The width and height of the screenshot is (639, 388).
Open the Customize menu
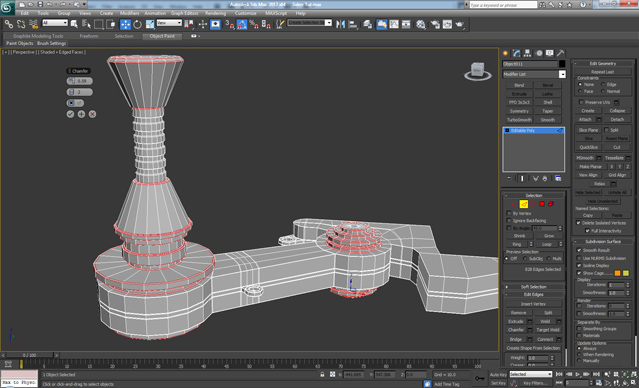click(x=246, y=13)
